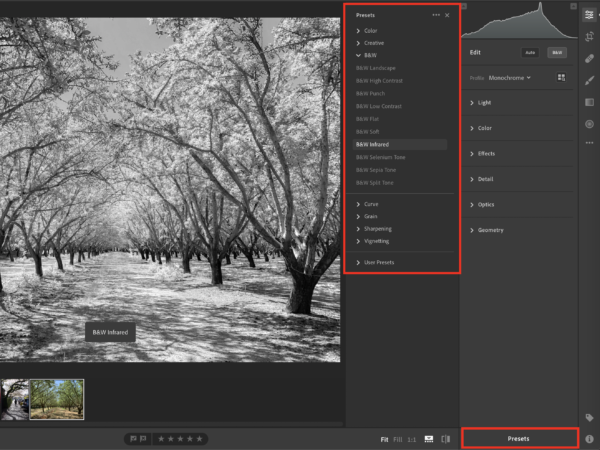600x450 pixels.
Task: Expand the Optics edit section
Action: 482,205
